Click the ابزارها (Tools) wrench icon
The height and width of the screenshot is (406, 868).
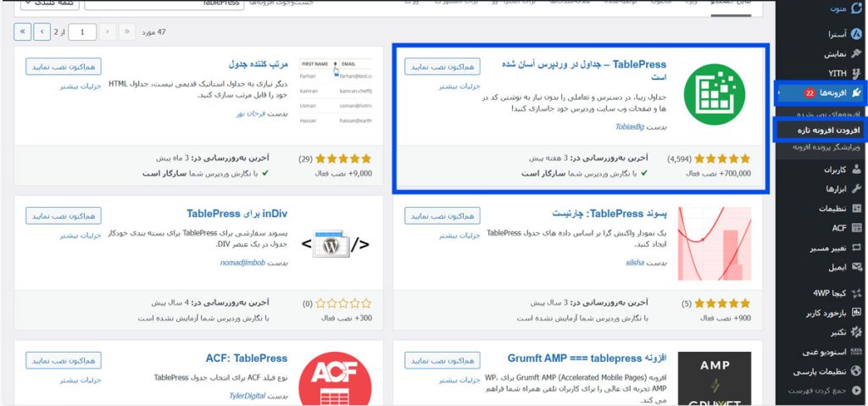pos(856,189)
